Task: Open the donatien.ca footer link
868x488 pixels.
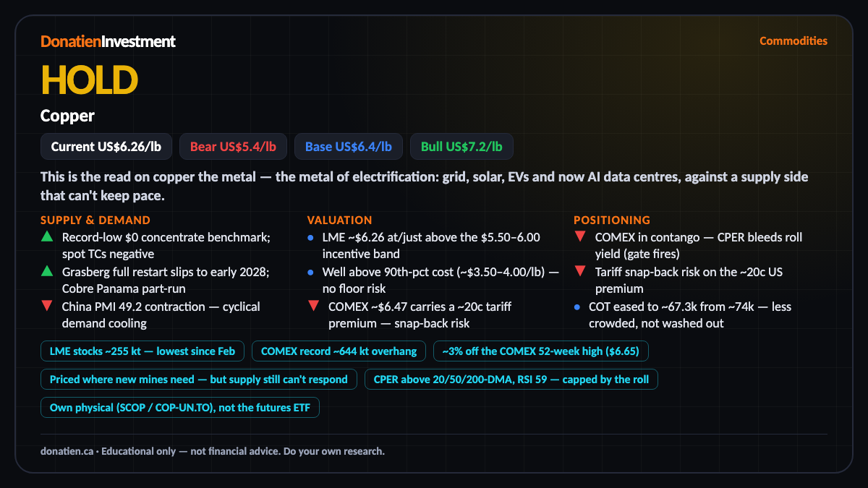Action: click(x=67, y=451)
